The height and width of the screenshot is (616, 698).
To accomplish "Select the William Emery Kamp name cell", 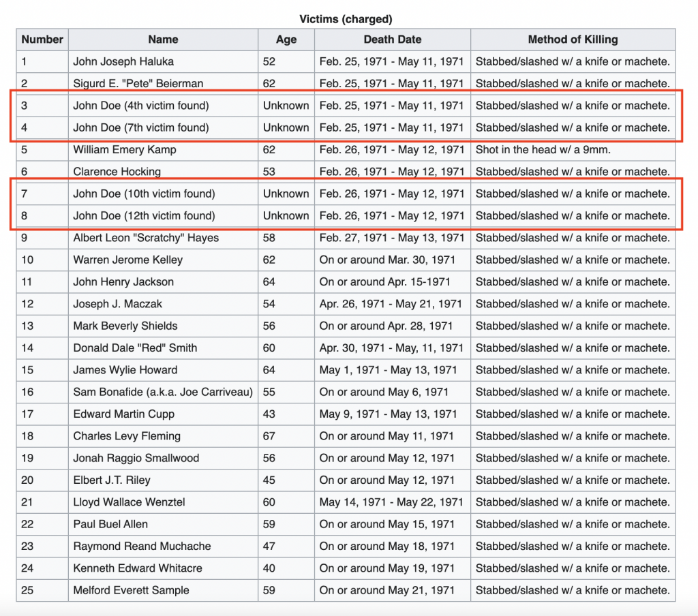I will (x=125, y=150).
